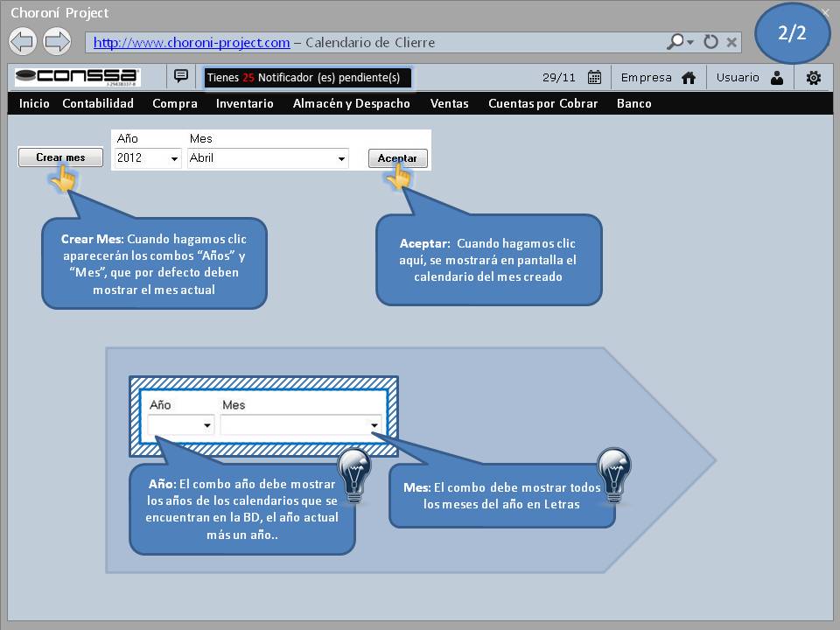Click the Aceptar button
The width and height of the screenshot is (840, 630).
tap(397, 158)
